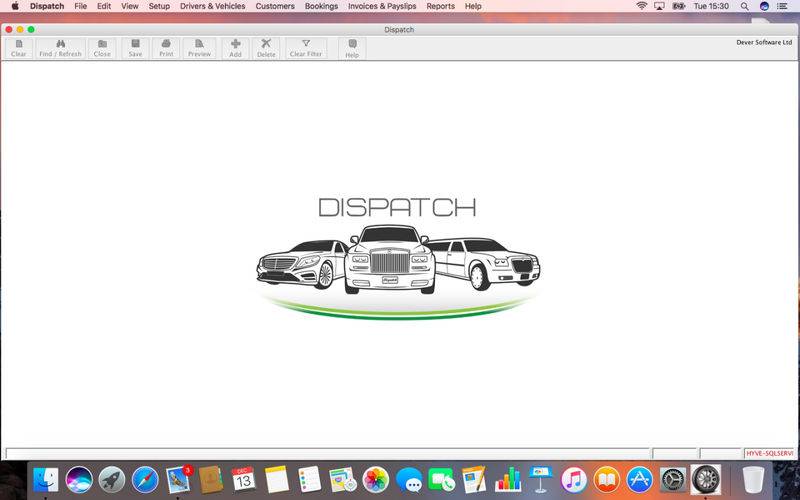The width and height of the screenshot is (800, 500).
Task: Click the Delete toolbar button
Action: point(266,48)
